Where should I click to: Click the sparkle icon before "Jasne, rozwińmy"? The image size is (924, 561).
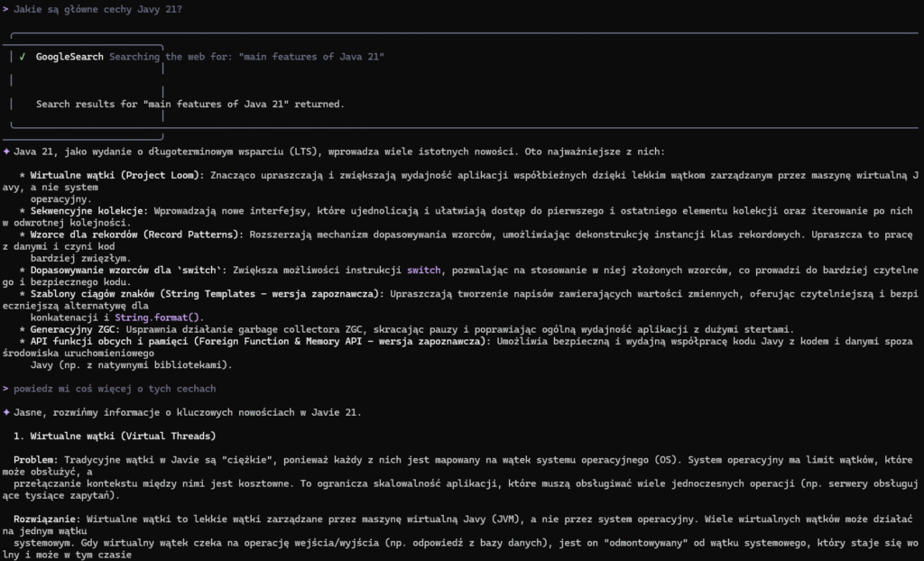click(6, 412)
